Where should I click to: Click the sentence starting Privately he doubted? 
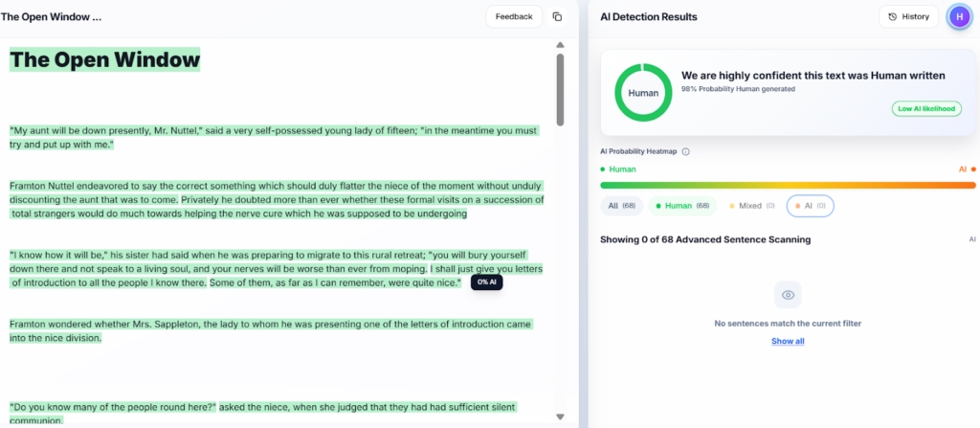[x=277, y=207]
